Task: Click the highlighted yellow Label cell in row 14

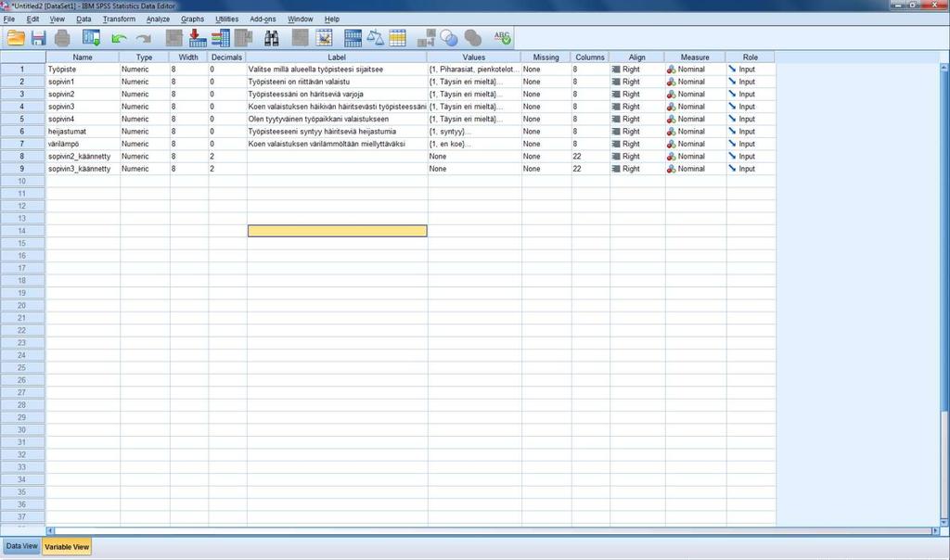Action: [338, 231]
